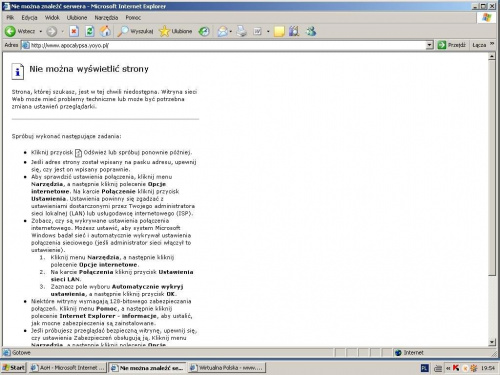Click the Internet zone status bar entry
The image size is (500, 375).
click(442, 353)
